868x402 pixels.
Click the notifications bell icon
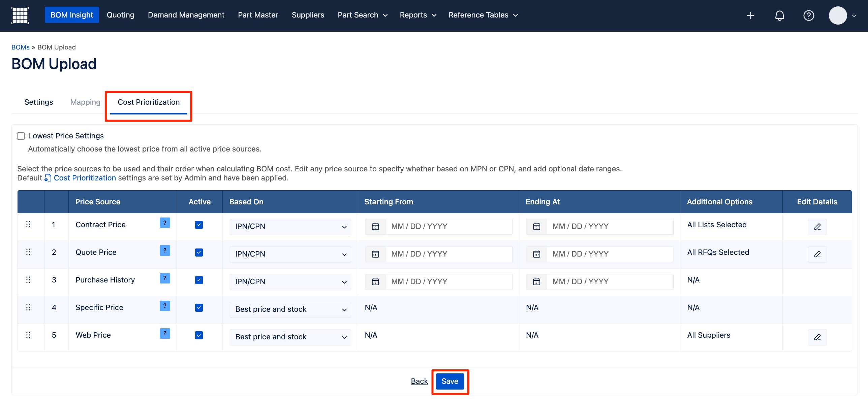point(779,15)
